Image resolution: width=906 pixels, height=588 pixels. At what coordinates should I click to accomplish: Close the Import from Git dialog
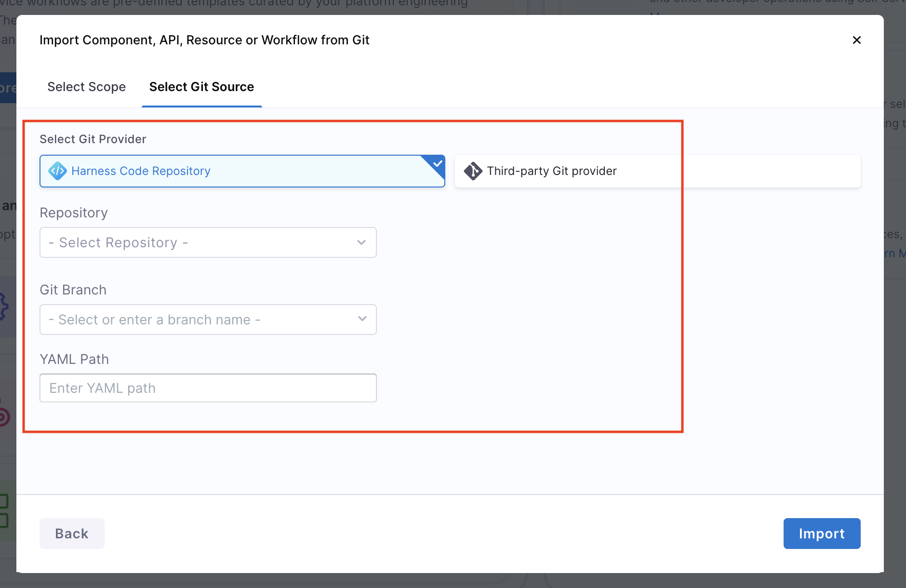click(x=856, y=40)
